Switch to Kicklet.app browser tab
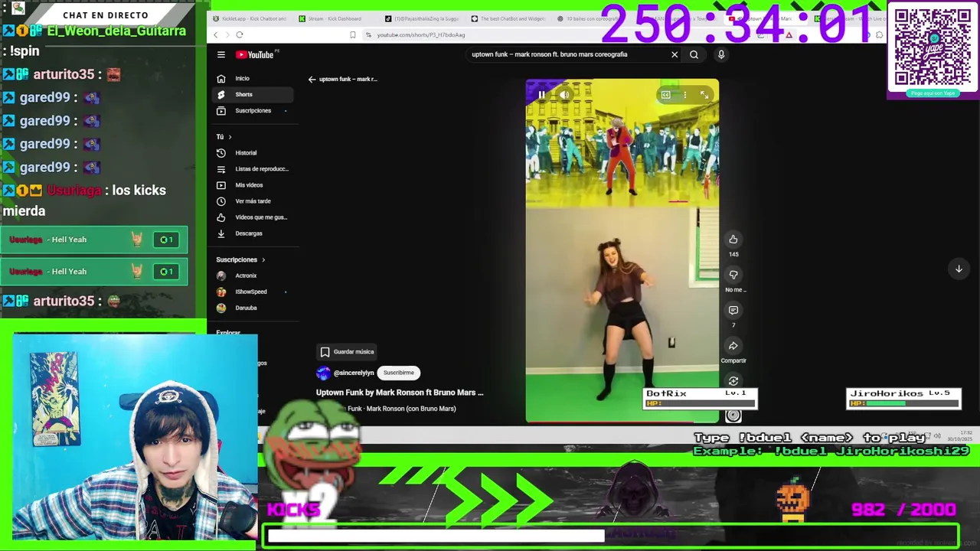The height and width of the screenshot is (551, 980). pyautogui.click(x=250, y=18)
